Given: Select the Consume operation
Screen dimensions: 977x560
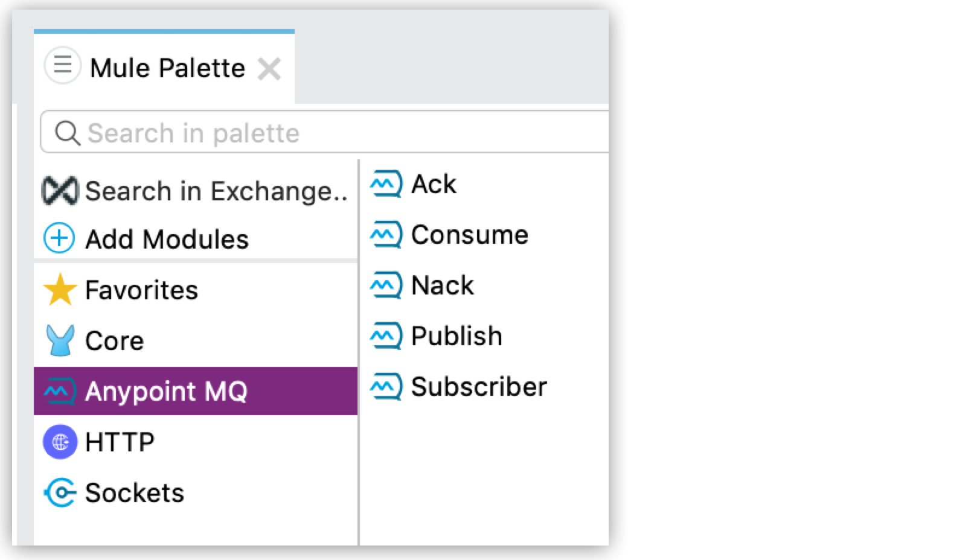Looking at the screenshot, I should click(469, 235).
